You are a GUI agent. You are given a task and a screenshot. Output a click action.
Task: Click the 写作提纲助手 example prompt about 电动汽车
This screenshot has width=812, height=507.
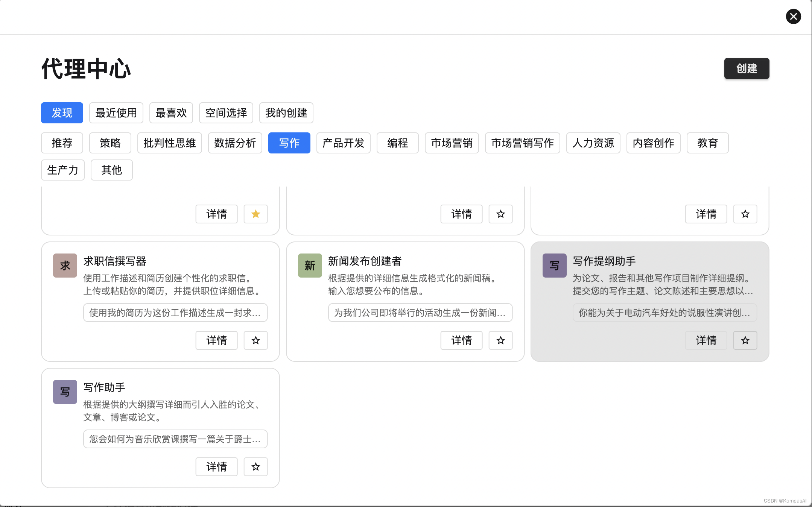665,313
